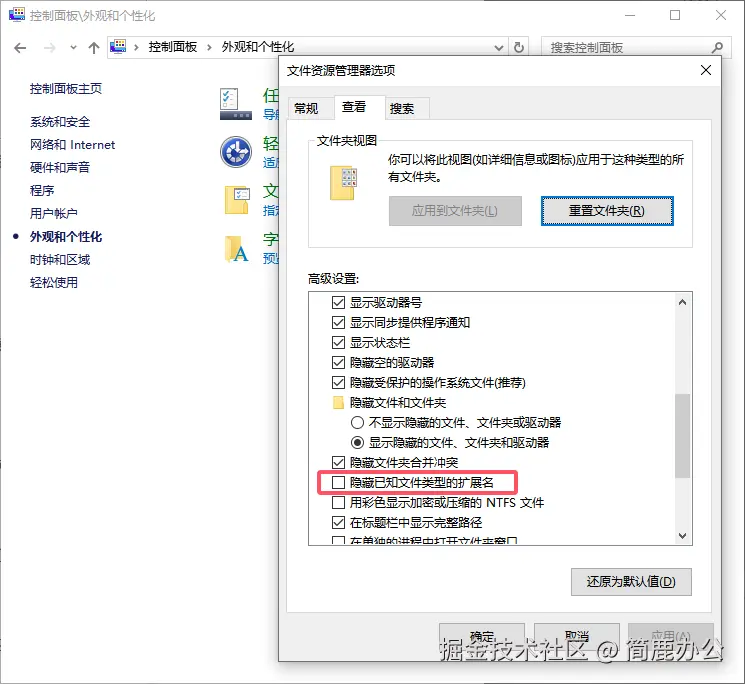Click advanced settings scroll up arrow
Viewport: 745px width, 684px height.
[x=682, y=302]
